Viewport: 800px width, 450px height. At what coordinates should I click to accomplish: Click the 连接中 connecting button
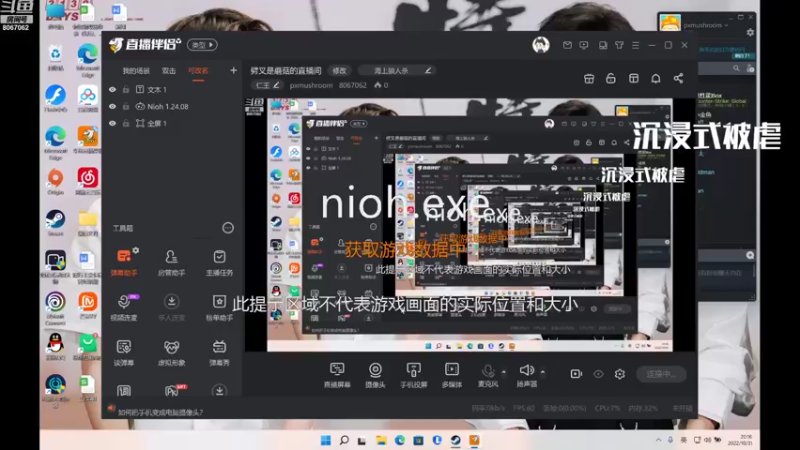pos(661,374)
